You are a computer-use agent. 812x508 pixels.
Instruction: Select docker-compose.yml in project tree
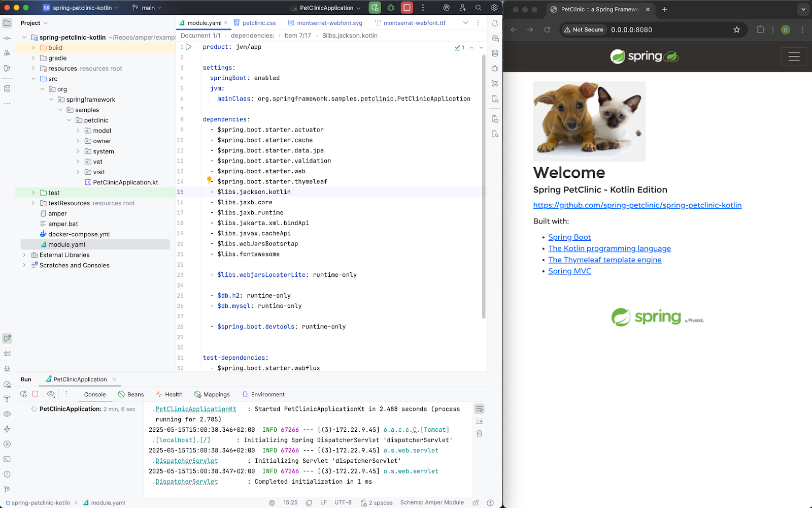79,234
